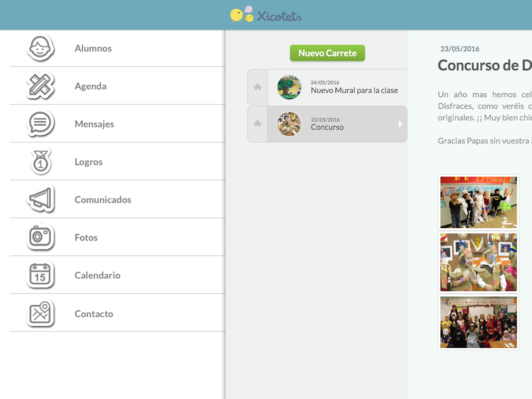Click the Xicotets title text

click(x=279, y=16)
